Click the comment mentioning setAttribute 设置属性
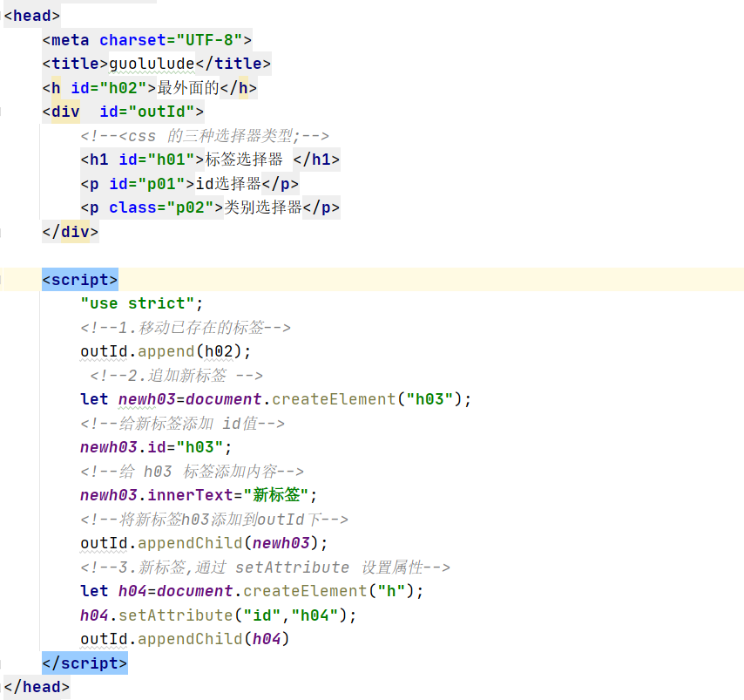The height and width of the screenshot is (700, 744). [265, 567]
